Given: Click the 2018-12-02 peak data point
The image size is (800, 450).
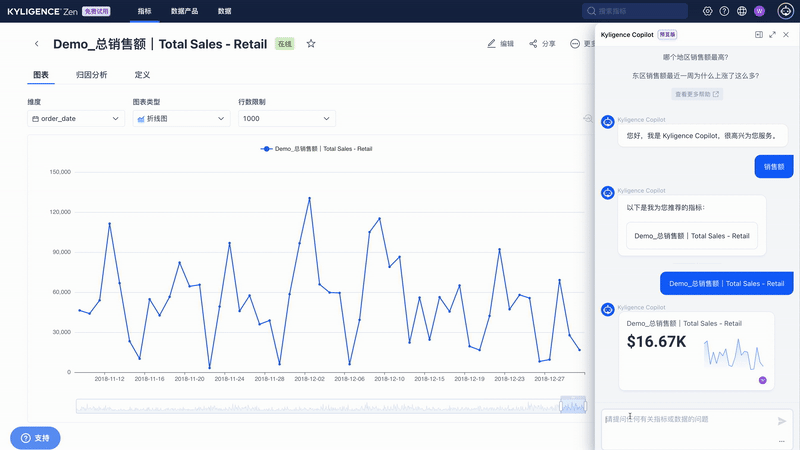Looking at the screenshot, I should [x=309, y=198].
